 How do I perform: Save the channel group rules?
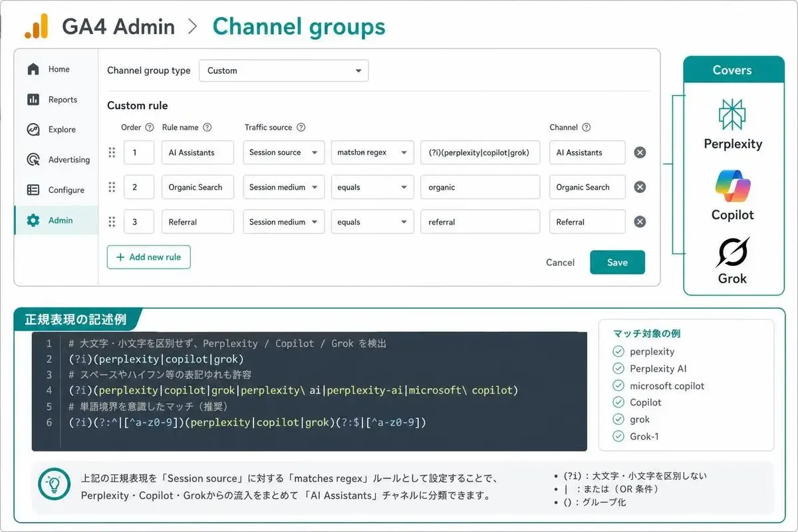pyautogui.click(x=617, y=262)
